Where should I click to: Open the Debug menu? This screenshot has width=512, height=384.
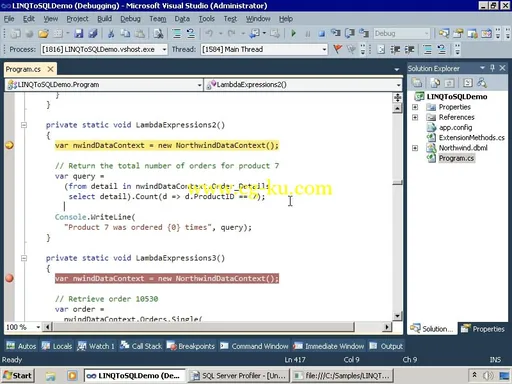[x=130, y=19]
